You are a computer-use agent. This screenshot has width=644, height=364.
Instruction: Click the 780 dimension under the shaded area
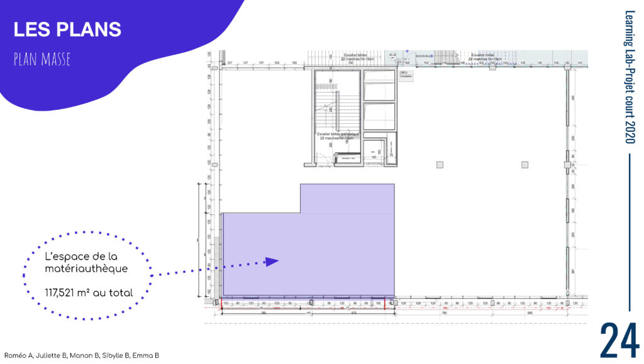(264, 312)
